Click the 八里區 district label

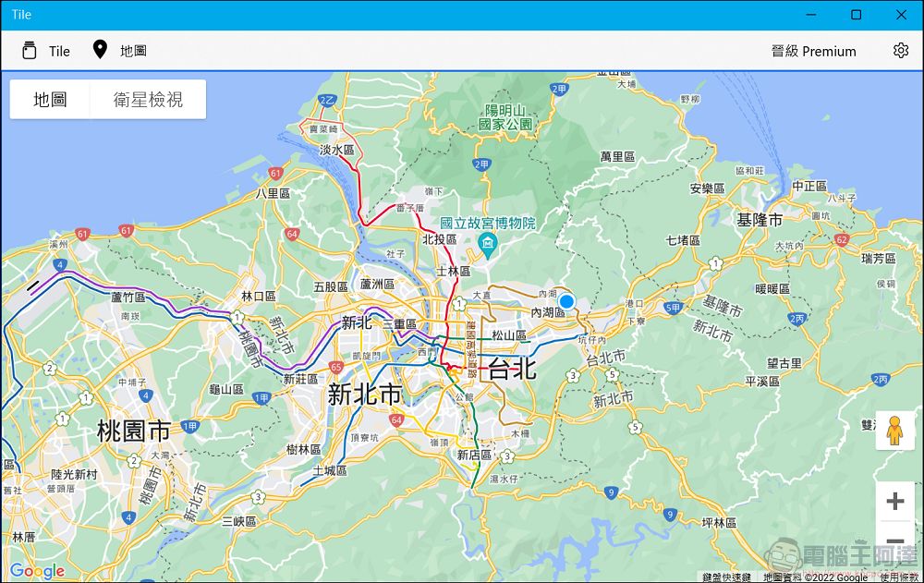(x=273, y=193)
